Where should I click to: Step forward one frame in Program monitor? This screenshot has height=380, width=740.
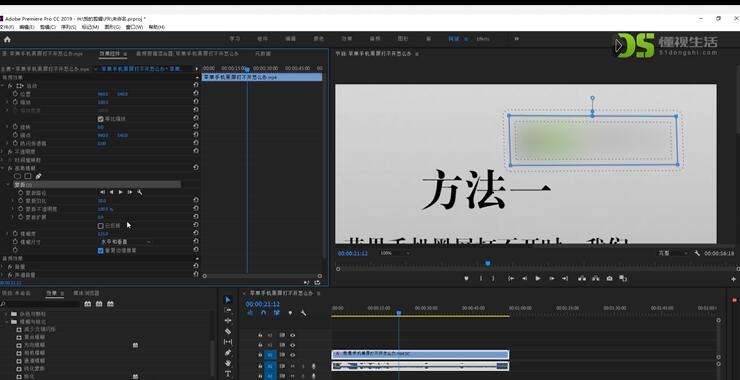pyautogui.click(x=551, y=279)
